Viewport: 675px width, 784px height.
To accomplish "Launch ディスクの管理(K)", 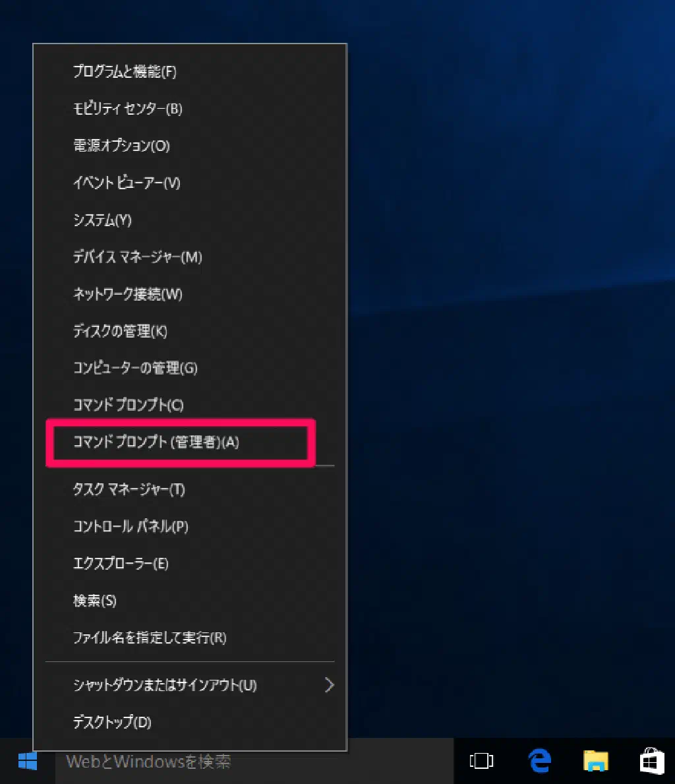I will pos(120,331).
